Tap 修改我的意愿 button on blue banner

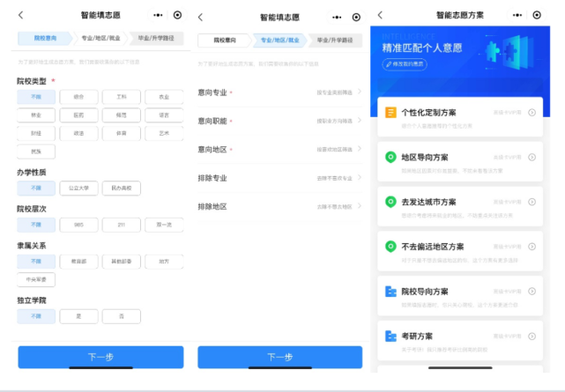coord(405,64)
